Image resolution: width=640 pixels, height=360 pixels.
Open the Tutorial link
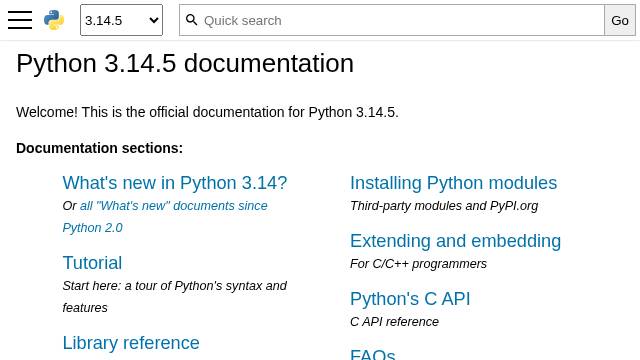(x=92, y=263)
